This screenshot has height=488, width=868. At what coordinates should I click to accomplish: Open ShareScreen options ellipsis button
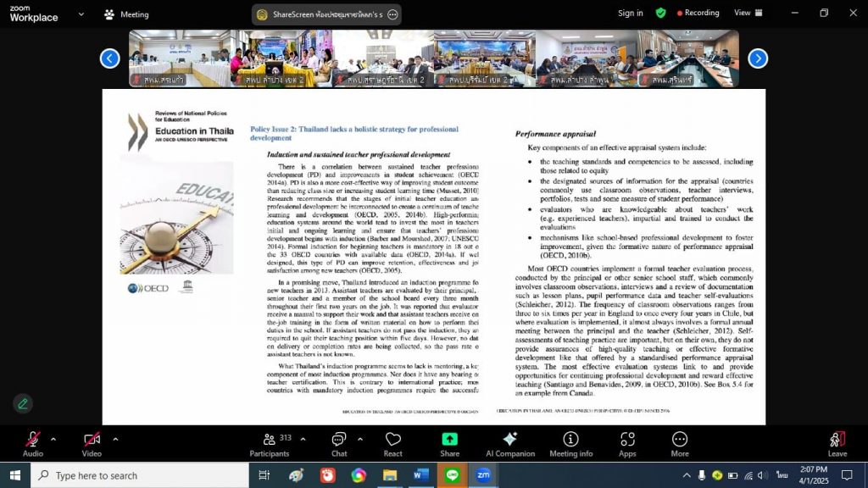392,15
